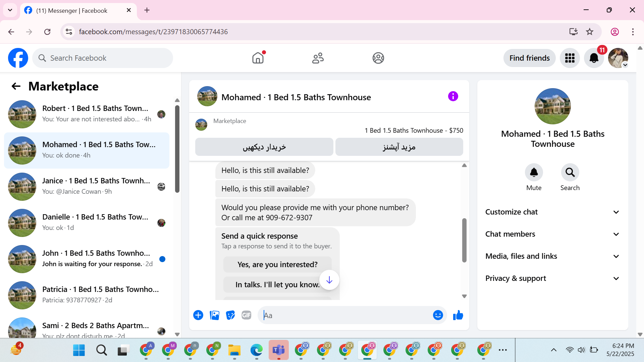Expand the Privacy & support section
This screenshot has width=644, height=362.
coord(553,278)
